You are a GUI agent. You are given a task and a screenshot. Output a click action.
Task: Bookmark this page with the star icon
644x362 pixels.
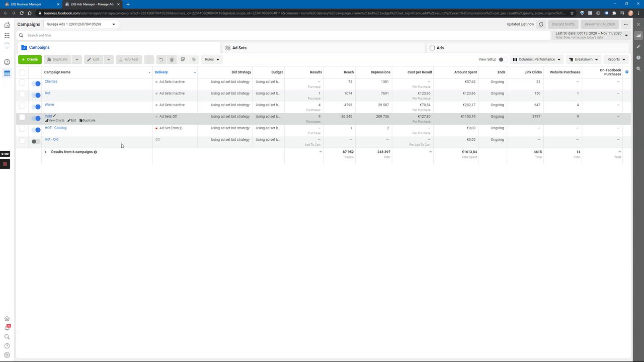click(x=572, y=13)
